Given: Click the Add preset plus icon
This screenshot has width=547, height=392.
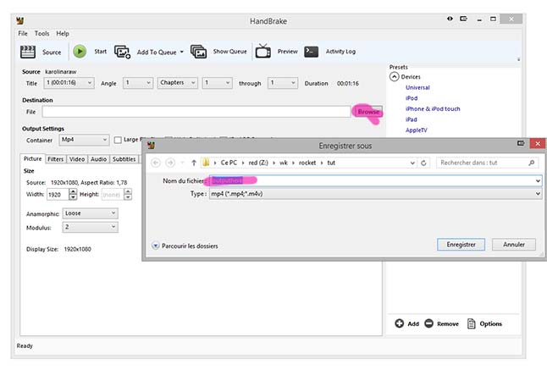Looking at the screenshot, I should coord(399,323).
